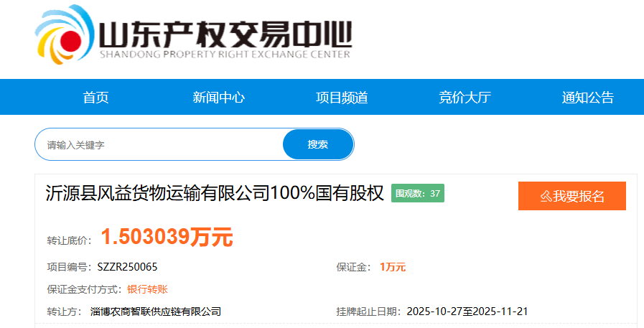Click the orange 我要报名 button

coord(572,196)
